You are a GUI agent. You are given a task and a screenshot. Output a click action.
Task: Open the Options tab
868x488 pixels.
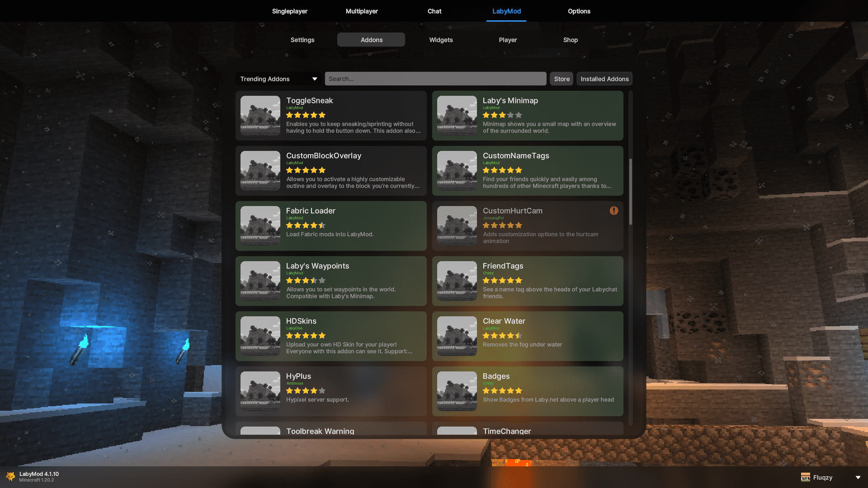[579, 11]
